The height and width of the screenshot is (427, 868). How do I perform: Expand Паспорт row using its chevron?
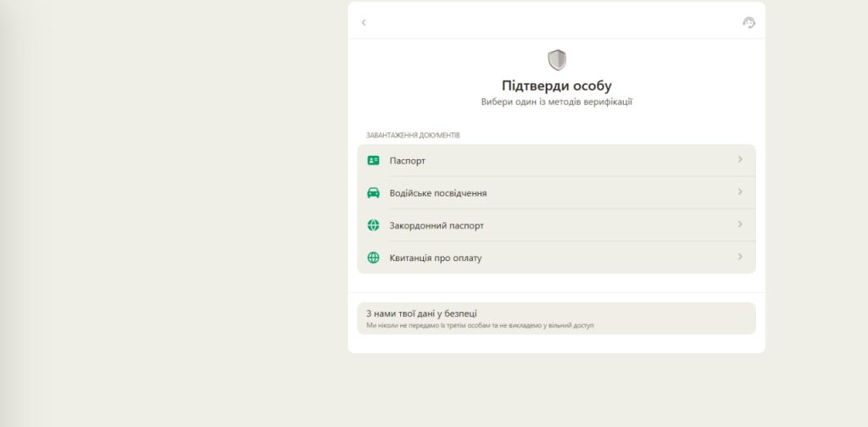pyautogui.click(x=740, y=159)
